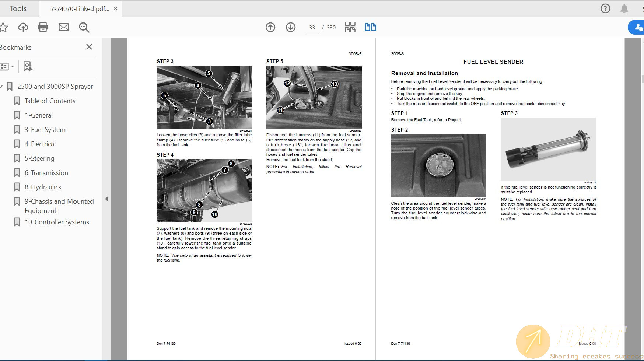
Task: Open the 3-Fuel System bookmark
Action: coord(45,130)
